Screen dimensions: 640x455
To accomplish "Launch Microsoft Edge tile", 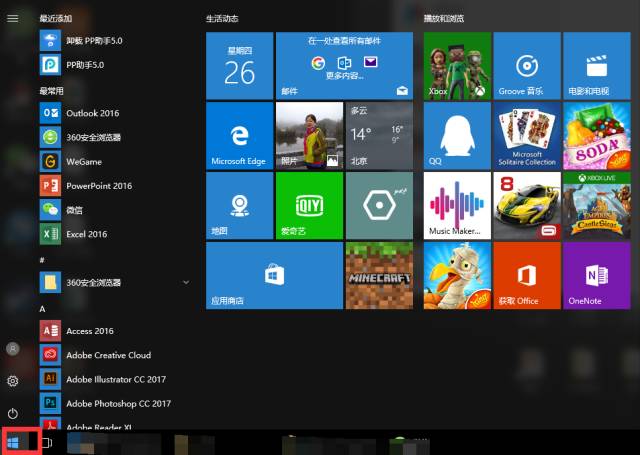I will tap(240, 136).
